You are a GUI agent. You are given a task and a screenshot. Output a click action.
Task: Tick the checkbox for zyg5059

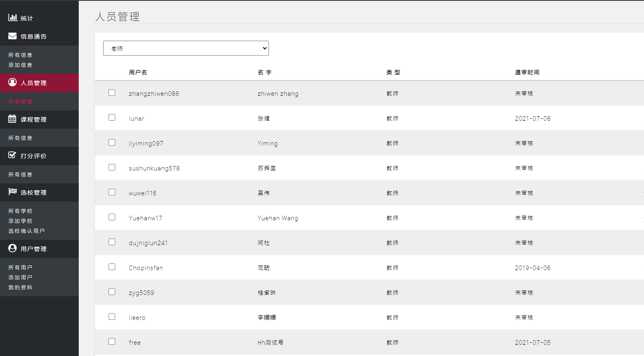coord(112,292)
